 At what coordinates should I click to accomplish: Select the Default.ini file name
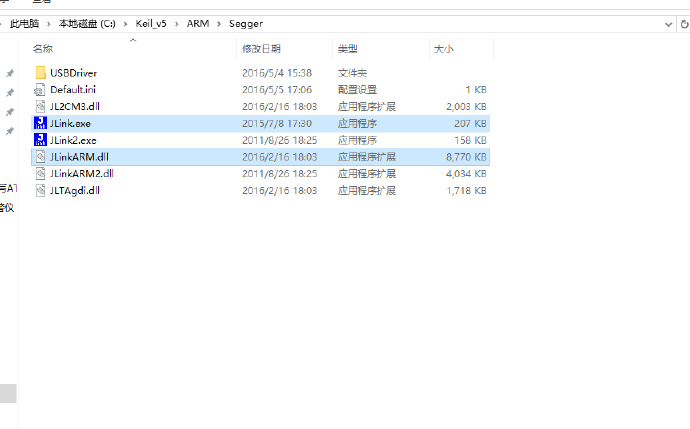(x=73, y=90)
